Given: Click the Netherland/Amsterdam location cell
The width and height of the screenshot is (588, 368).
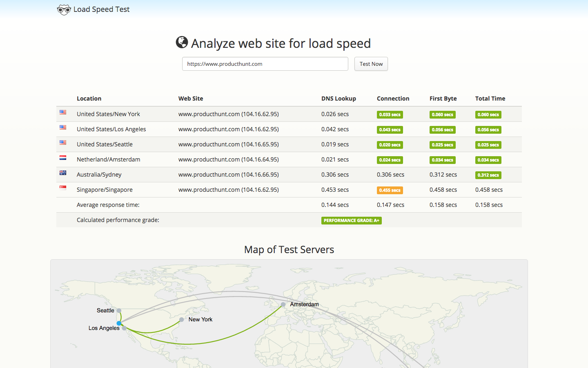Looking at the screenshot, I should [108, 159].
